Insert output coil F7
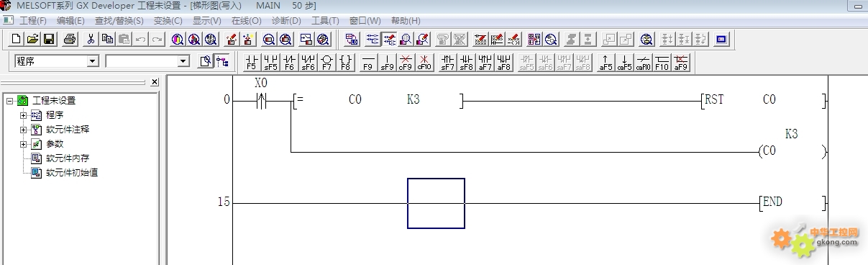Screen dimensions: 868x265 [x=326, y=62]
